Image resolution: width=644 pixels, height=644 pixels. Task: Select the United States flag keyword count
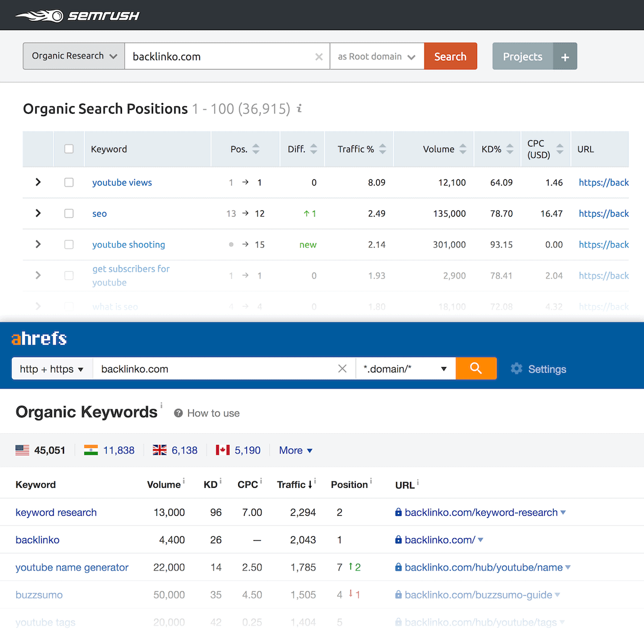pyautogui.click(x=40, y=450)
